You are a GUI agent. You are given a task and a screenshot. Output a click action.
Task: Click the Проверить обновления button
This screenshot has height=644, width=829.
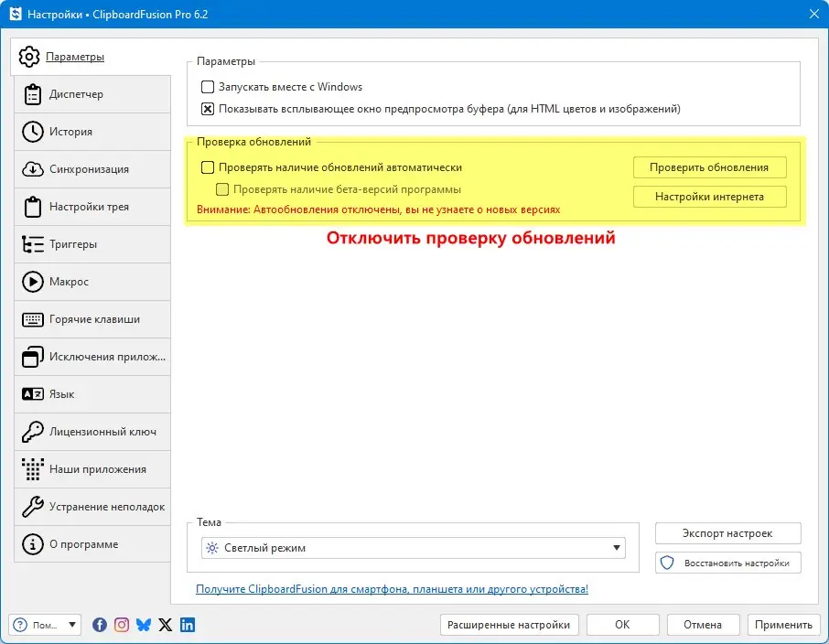tap(709, 167)
